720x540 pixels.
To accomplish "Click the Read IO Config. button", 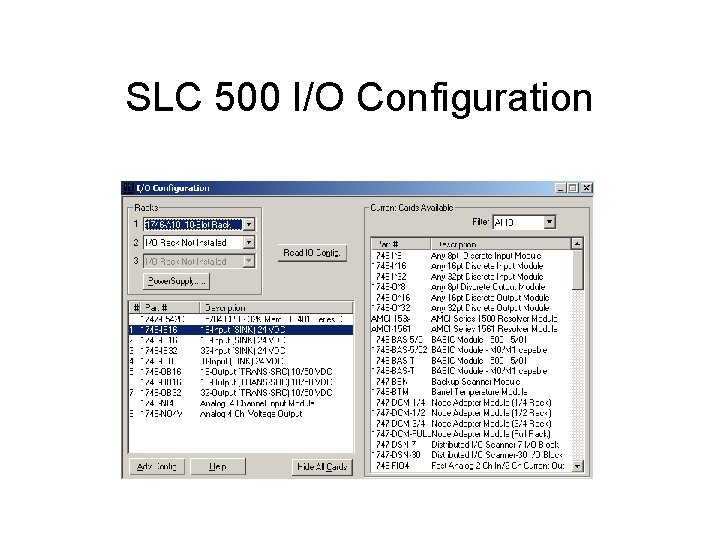I will [312, 253].
